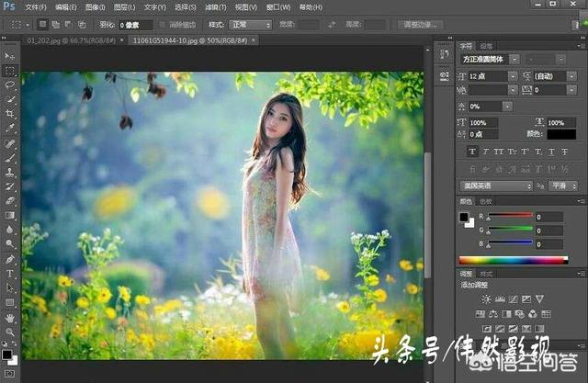The width and height of the screenshot is (588, 383).
Task: Select the Blur tool
Action: (9, 230)
